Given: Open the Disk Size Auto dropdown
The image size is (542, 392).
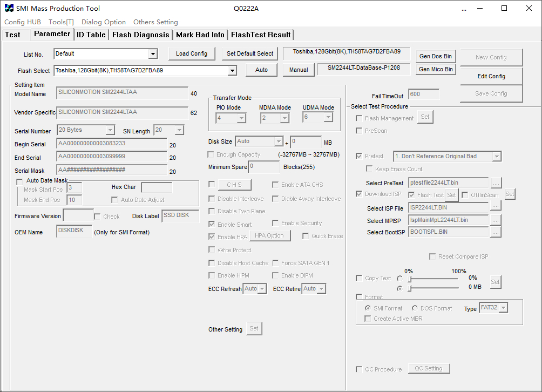Looking at the screenshot, I should (x=279, y=142).
